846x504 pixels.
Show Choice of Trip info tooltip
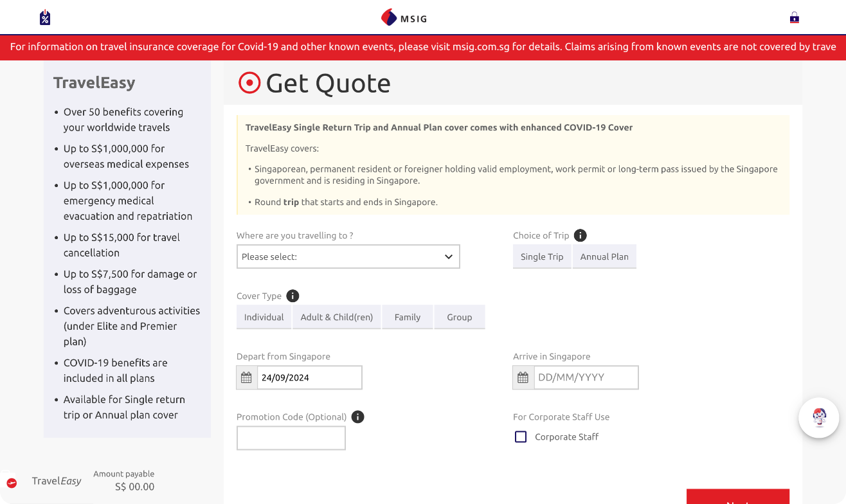point(580,235)
